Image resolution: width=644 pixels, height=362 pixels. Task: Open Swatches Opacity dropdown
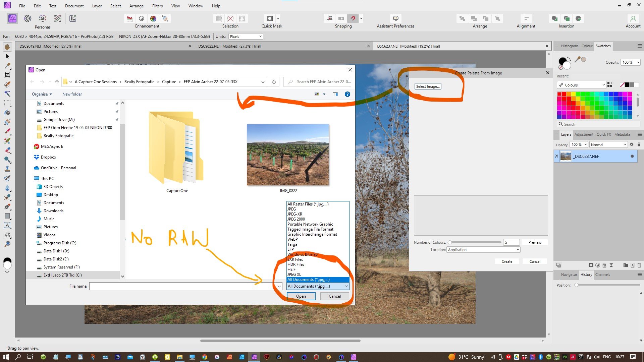631,62
